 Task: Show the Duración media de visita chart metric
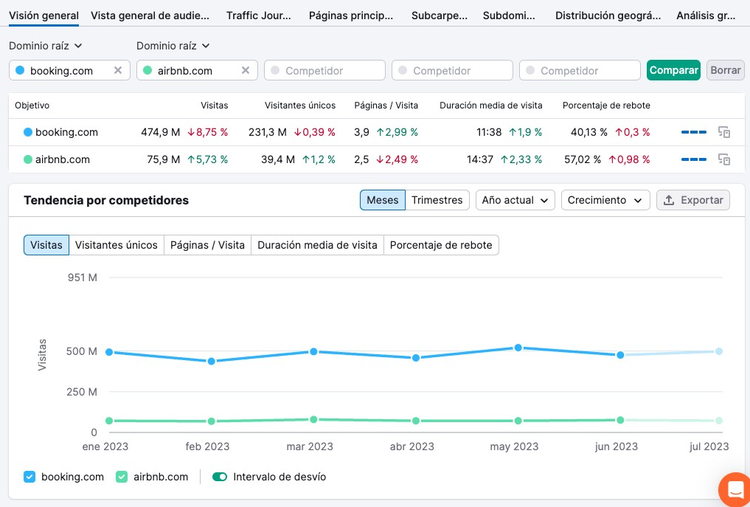[317, 245]
